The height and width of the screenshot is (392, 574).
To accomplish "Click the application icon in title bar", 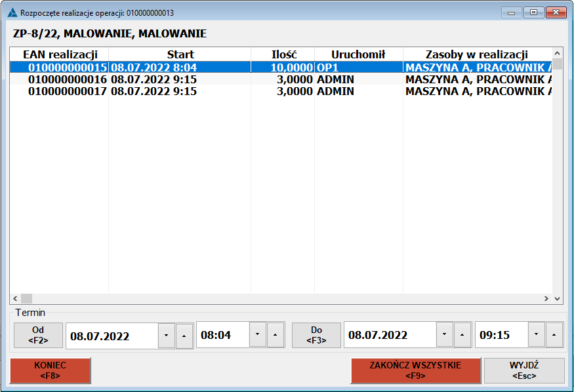I will (12, 13).
